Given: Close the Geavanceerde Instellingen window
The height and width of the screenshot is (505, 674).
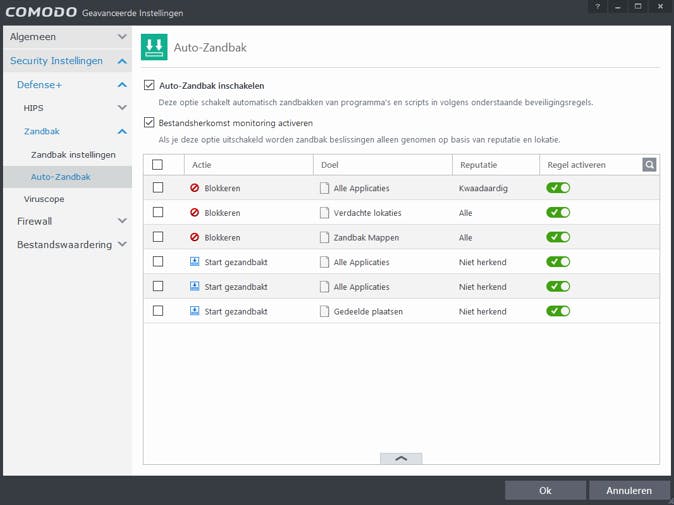Looking at the screenshot, I should coord(660,6).
